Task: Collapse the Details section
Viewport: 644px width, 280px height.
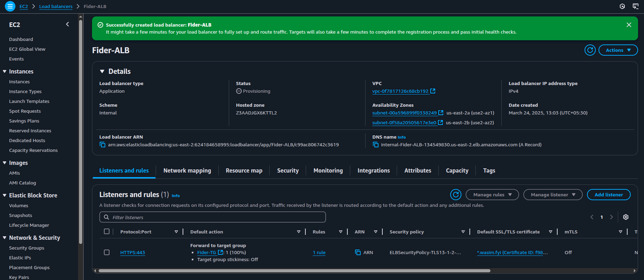Action: (x=102, y=71)
